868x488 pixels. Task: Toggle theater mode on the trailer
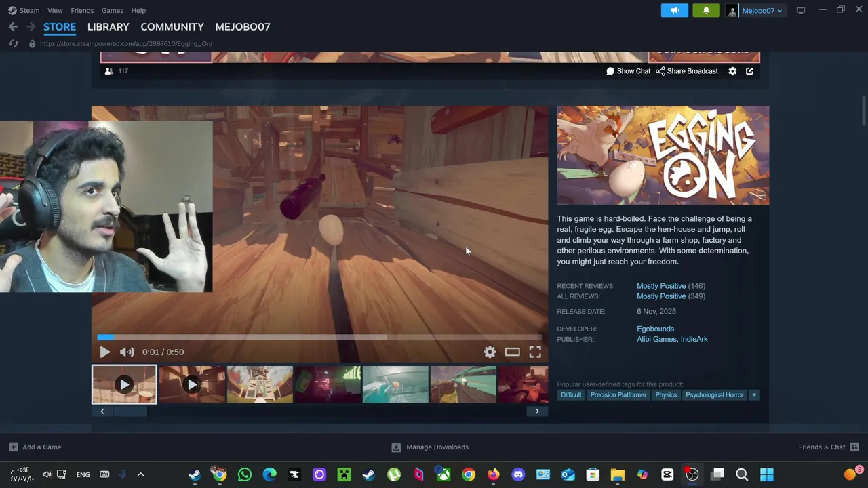pos(512,352)
